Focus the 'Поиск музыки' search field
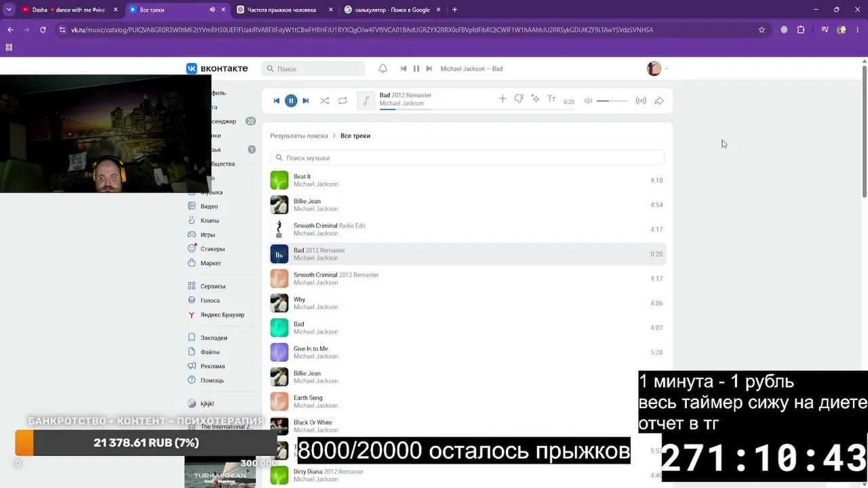The height and width of the screenshot is (488, 868). (x=467, y=158)
